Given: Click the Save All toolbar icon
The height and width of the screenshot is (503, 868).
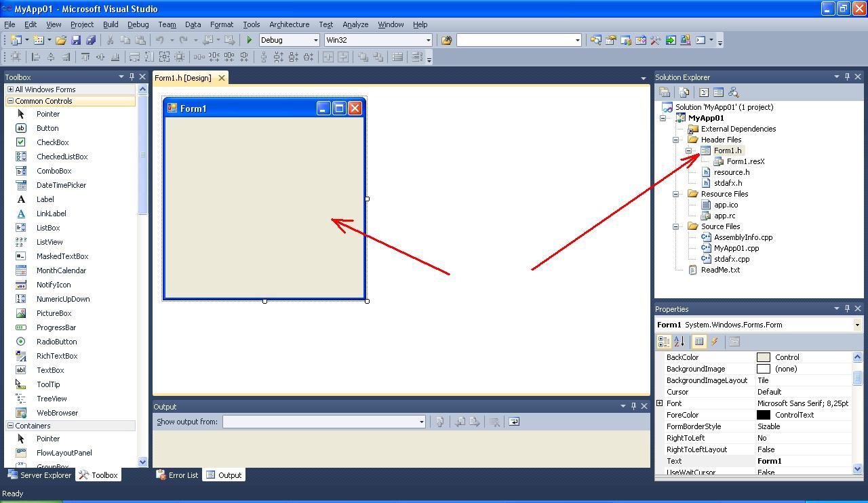Looking at the screenshot, I should pyautogui.click(x=91, y=40).
